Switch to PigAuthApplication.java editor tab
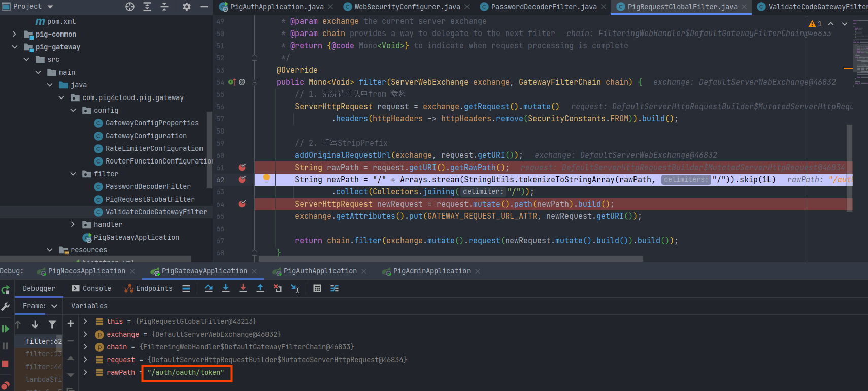The width and height of the screenshot is (868, 391). [x=277, y=7]
